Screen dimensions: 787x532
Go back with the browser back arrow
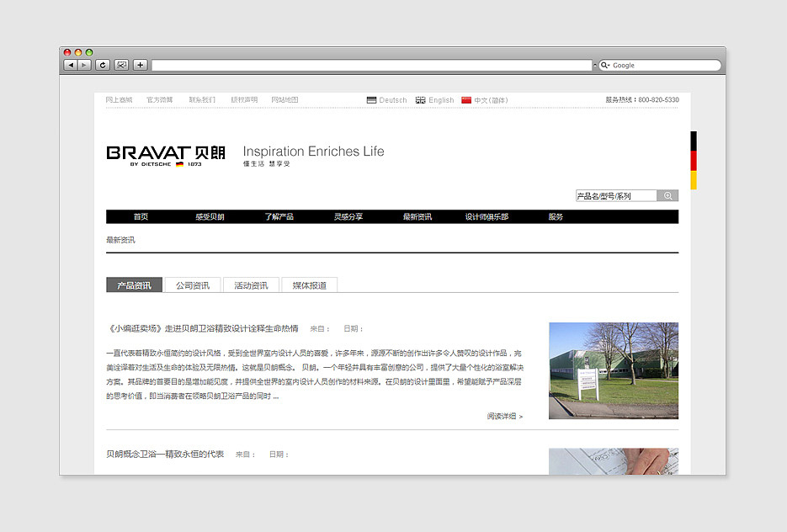70,65
